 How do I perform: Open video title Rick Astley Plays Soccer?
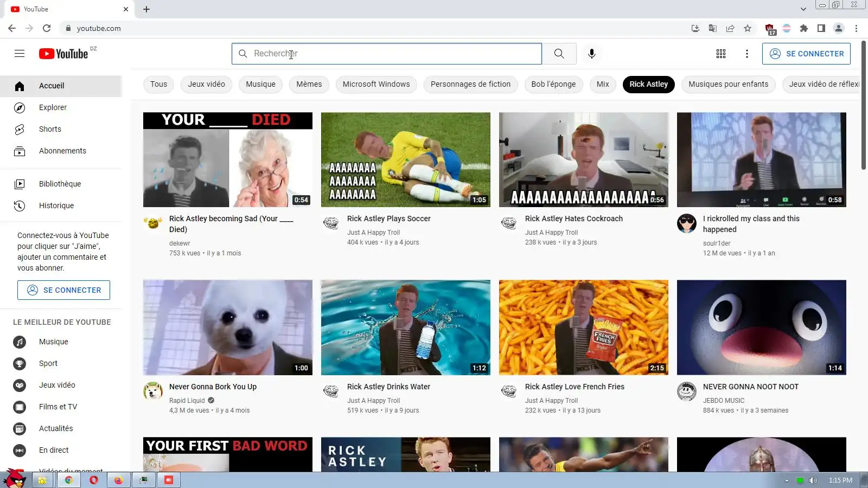(x=389, y=219)
